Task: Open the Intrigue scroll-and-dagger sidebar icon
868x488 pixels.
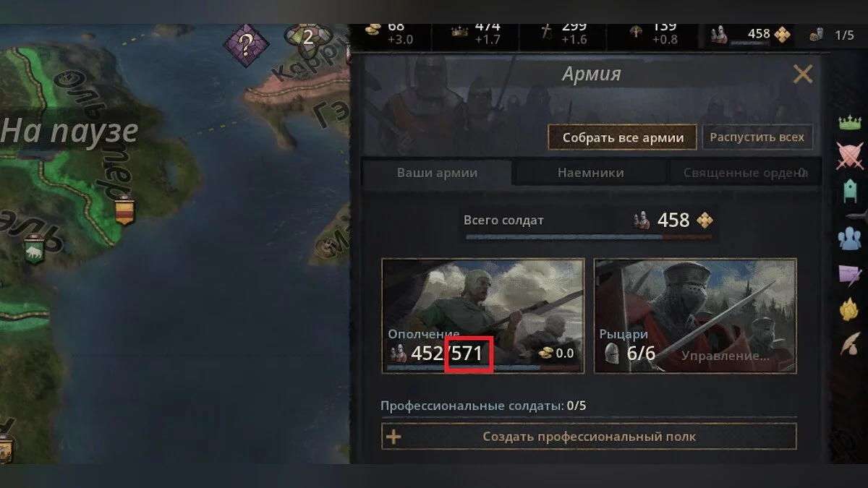Action: coord(851,274)
